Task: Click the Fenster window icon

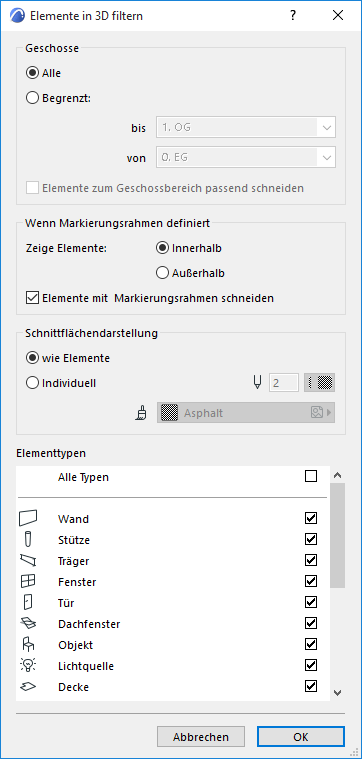Action: [28, 581]
